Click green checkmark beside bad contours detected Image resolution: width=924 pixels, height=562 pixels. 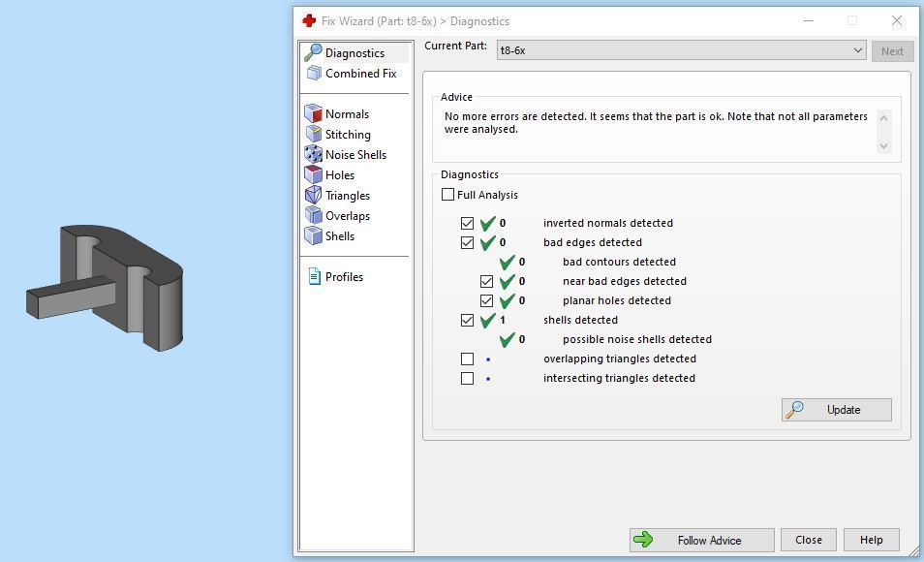[507, 262]
